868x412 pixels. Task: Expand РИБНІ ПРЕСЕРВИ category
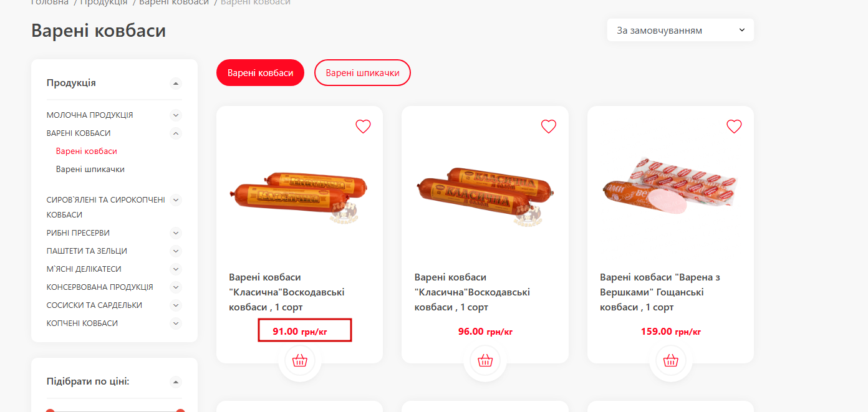[x=176, y=233]
